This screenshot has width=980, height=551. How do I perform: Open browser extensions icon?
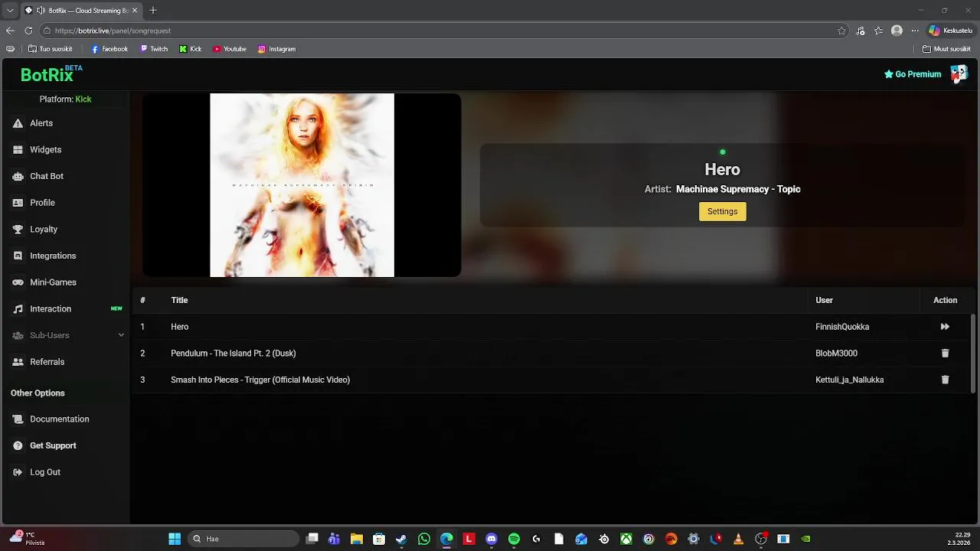[x=861, y=31]
